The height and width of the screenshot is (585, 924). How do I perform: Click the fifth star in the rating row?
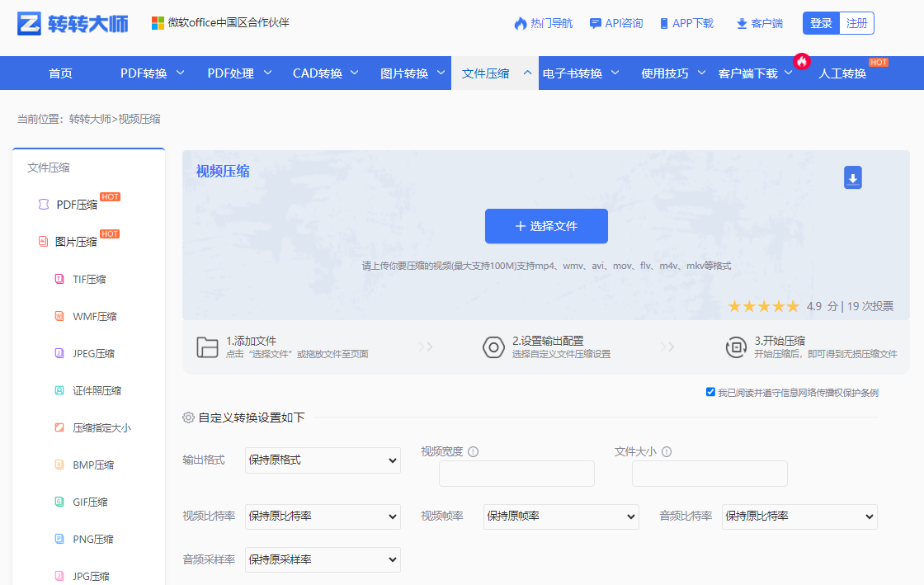click(791, 305)
